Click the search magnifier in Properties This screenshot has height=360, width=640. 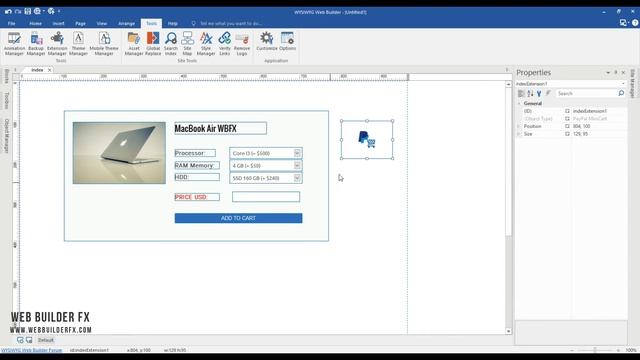pos(621,93)
